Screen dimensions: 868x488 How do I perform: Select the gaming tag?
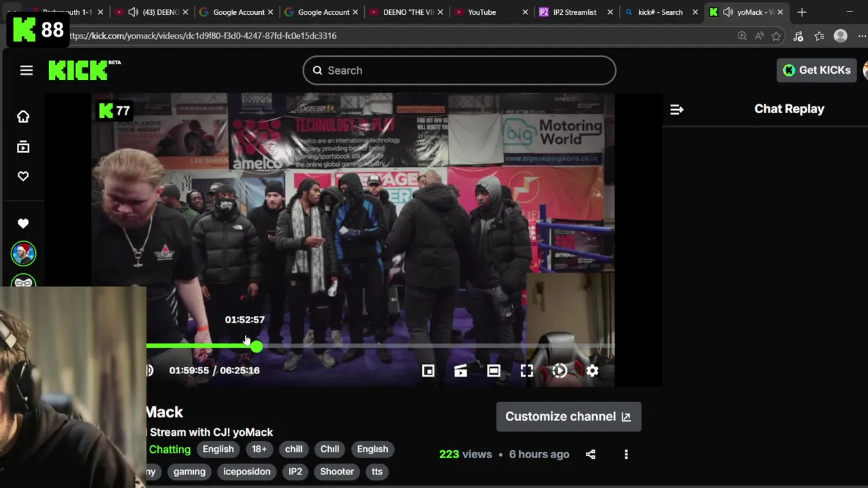(x=189, y=472)
